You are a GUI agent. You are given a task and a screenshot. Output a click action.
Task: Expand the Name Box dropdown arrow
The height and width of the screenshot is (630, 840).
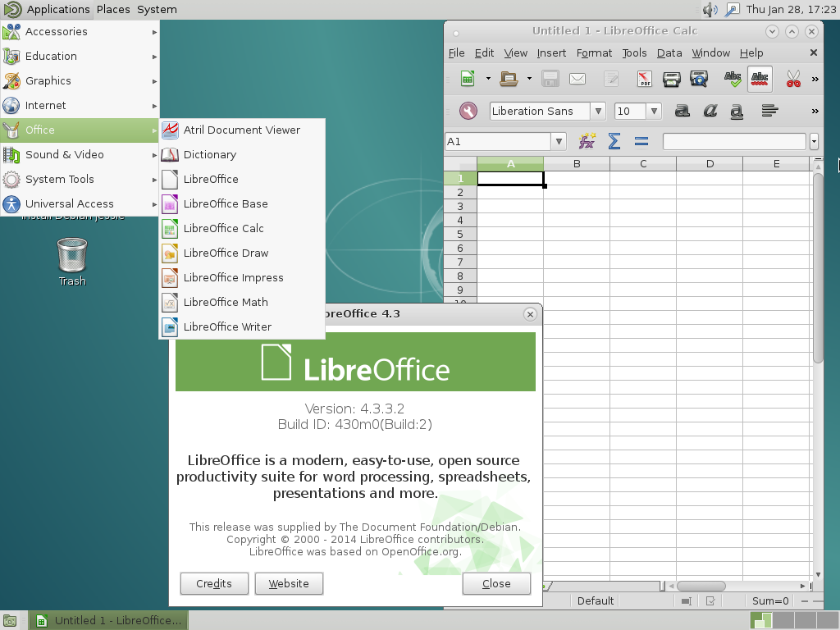point(559,141)
